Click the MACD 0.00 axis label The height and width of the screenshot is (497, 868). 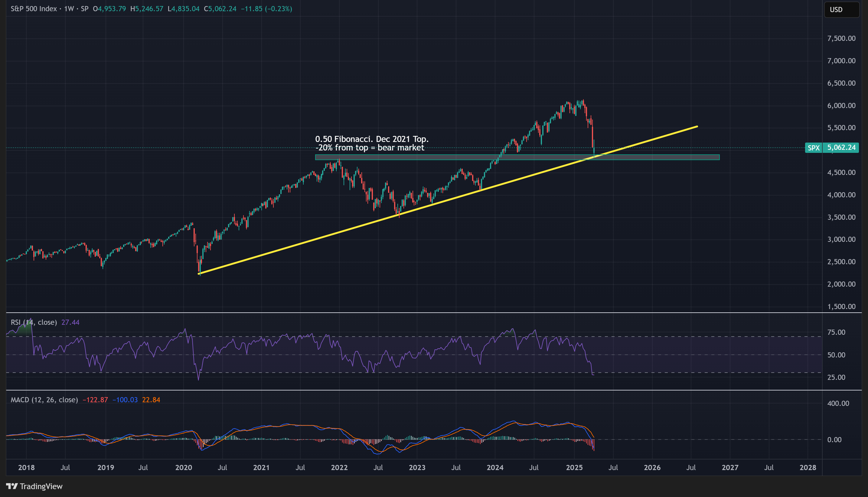click(834, 440)
